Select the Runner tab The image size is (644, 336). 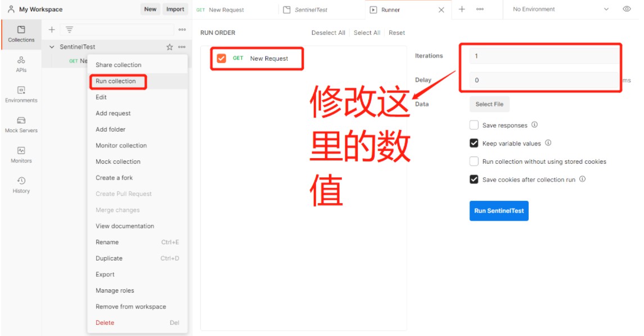coord(390,10)
